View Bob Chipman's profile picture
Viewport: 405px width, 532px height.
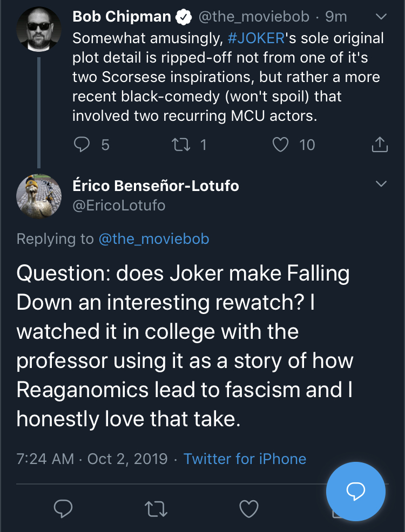pyautogui.click(x=39, y=29)
